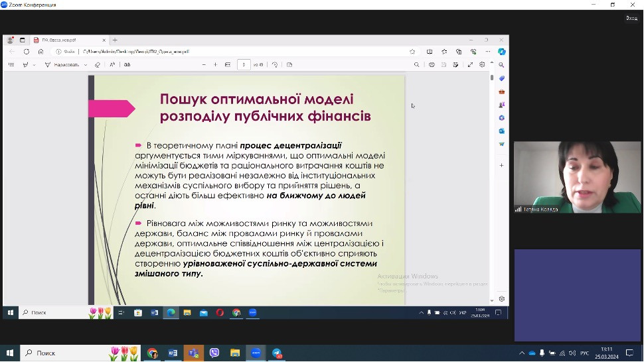The width and height of the screenshot is (644, 362).
Task: Open the 'РУС' input language switcher
Action: (584, 353)
